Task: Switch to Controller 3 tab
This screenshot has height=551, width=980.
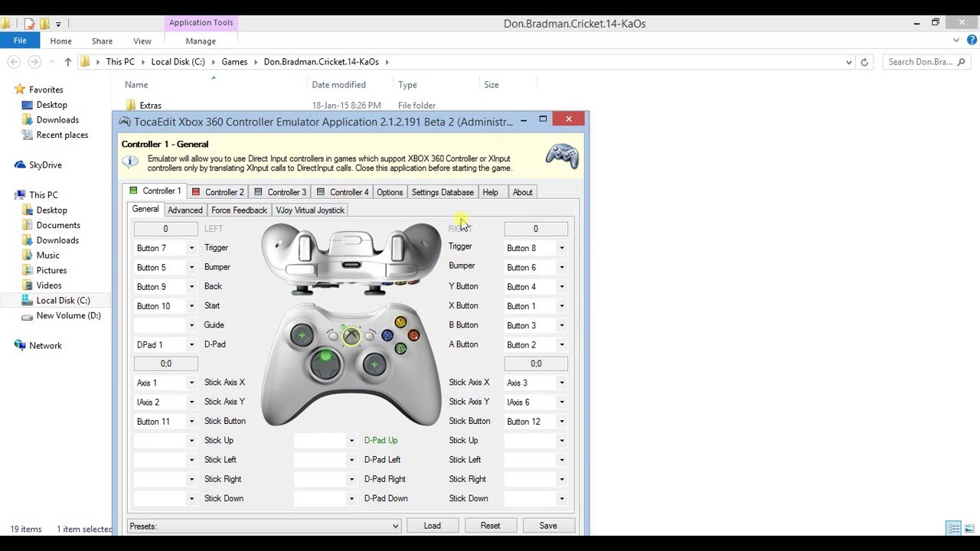Action: point(280,192)
